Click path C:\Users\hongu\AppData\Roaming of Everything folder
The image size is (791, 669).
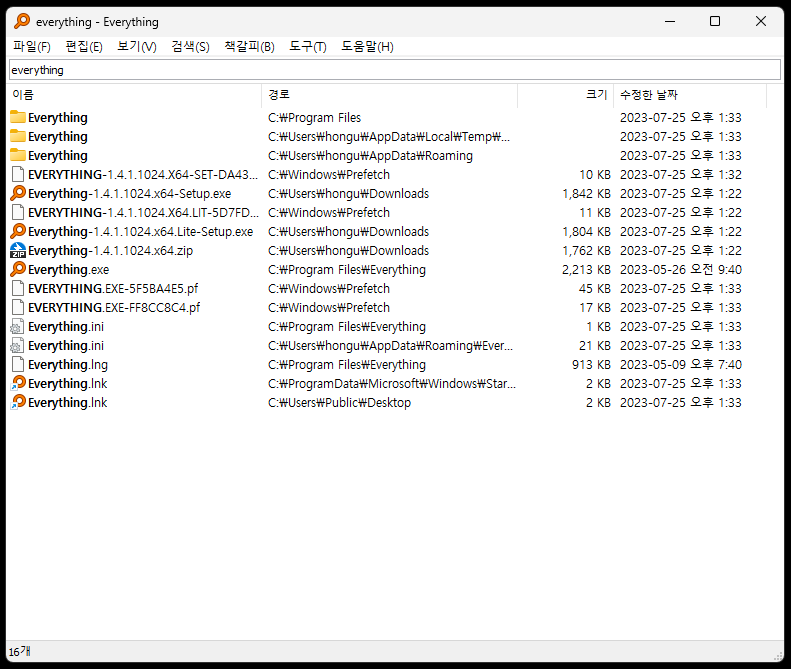coord(370,156)
